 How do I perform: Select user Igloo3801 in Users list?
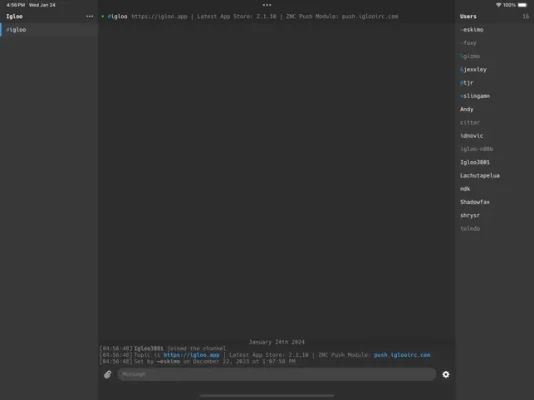475,162
